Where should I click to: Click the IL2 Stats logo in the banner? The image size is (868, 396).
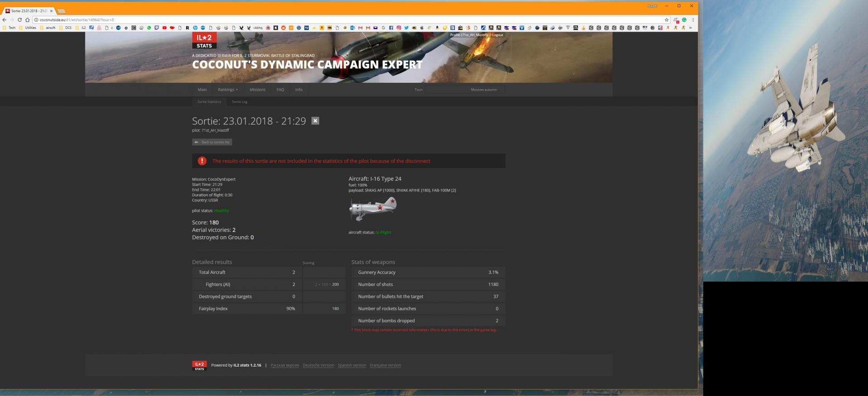tap(204, 40)
